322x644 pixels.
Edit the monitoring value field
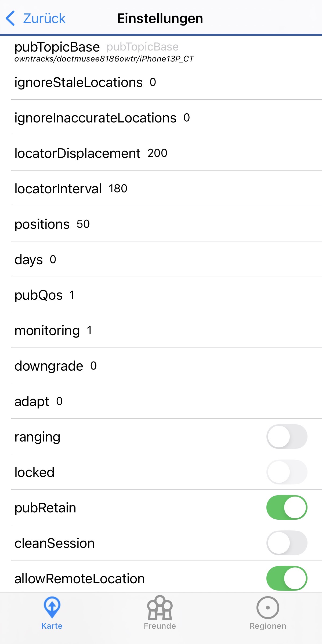89,330
